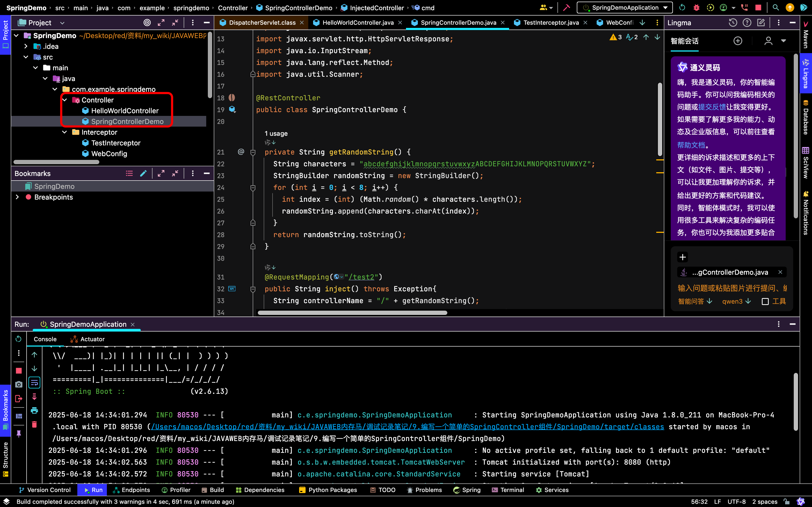Toggle the pin tab icon in Run panel
This screenshot has width=812, height=507.
19,434
